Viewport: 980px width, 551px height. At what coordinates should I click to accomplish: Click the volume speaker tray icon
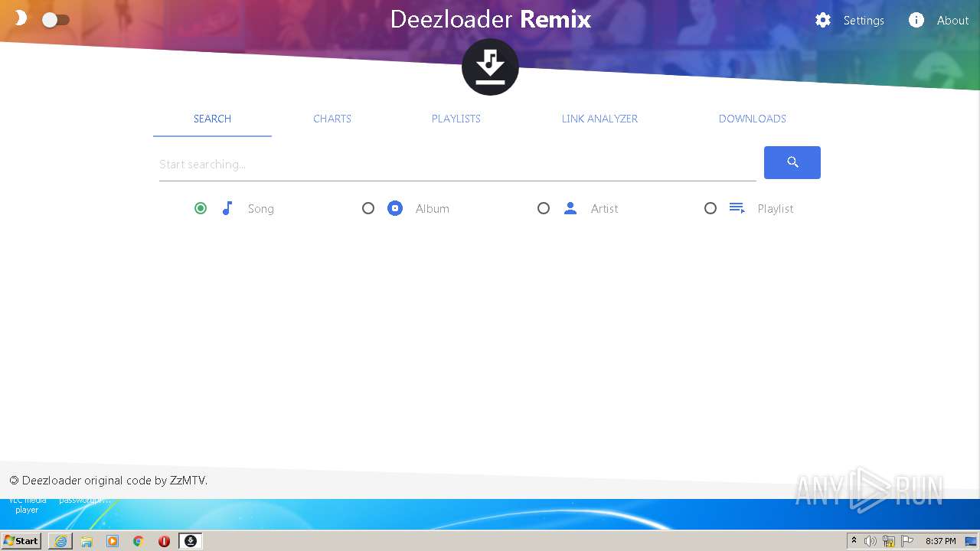point(871,541)
